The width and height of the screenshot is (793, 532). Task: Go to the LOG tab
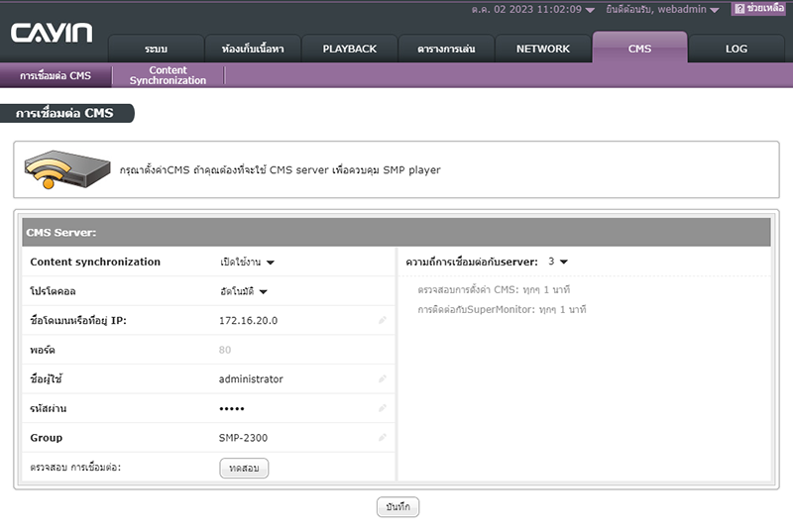pyautogui.click(x=736, y=49)
